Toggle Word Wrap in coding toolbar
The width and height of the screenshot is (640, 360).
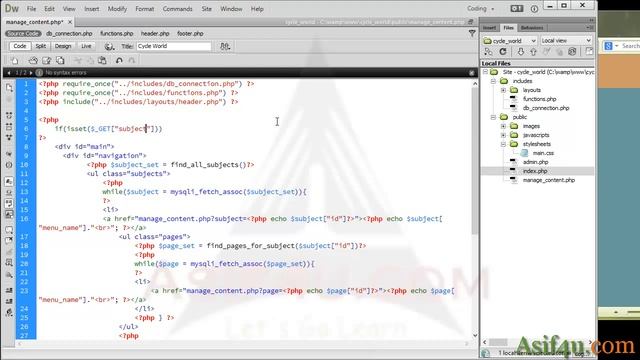tap(9, 203)
